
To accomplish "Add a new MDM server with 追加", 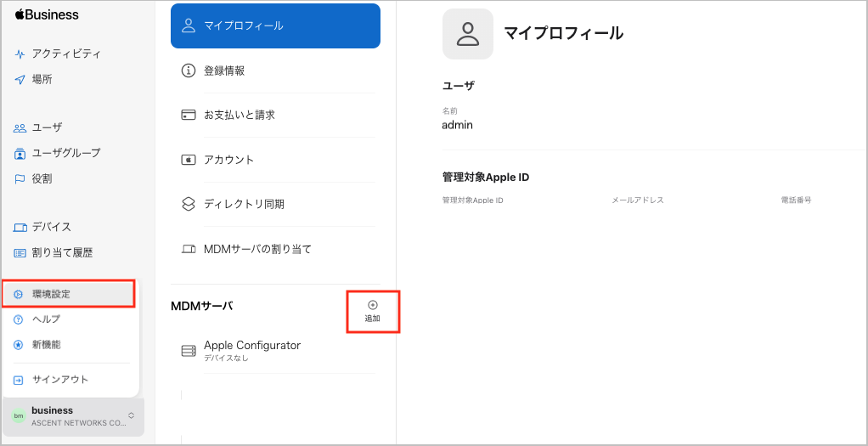I will 373,312.
